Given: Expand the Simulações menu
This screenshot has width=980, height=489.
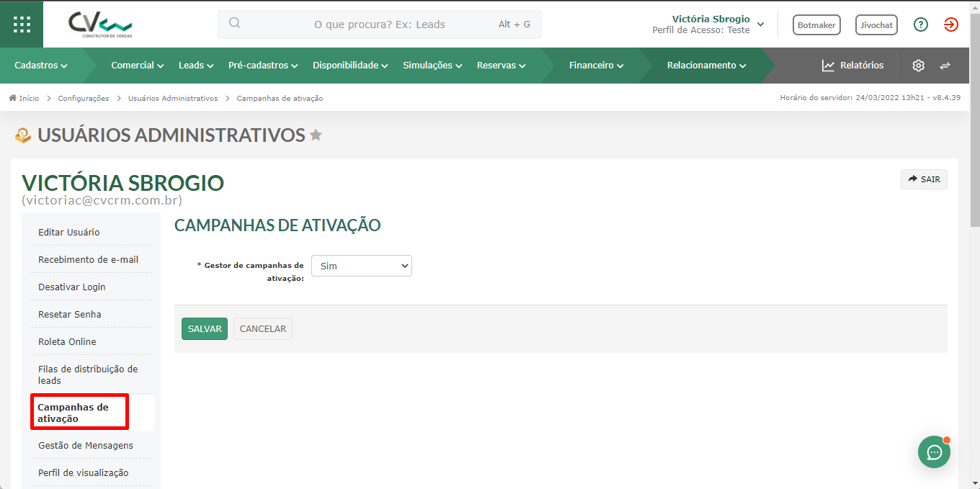Looking at the screenshot, I should pos(432,66).
